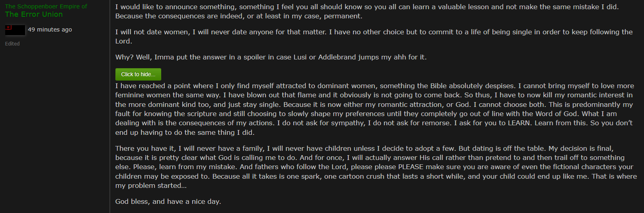
Task: Click the word "Bible" in spoiler text
Action: click(x=439, y=86)
